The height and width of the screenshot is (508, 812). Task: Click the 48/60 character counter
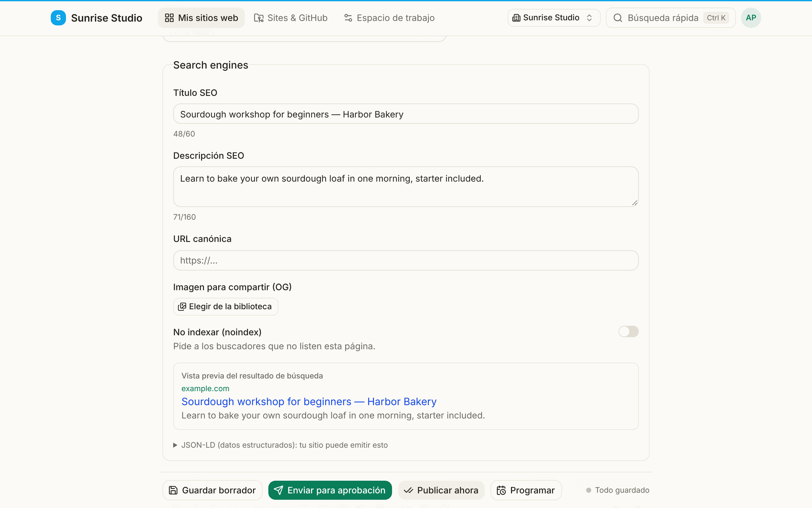184,134
